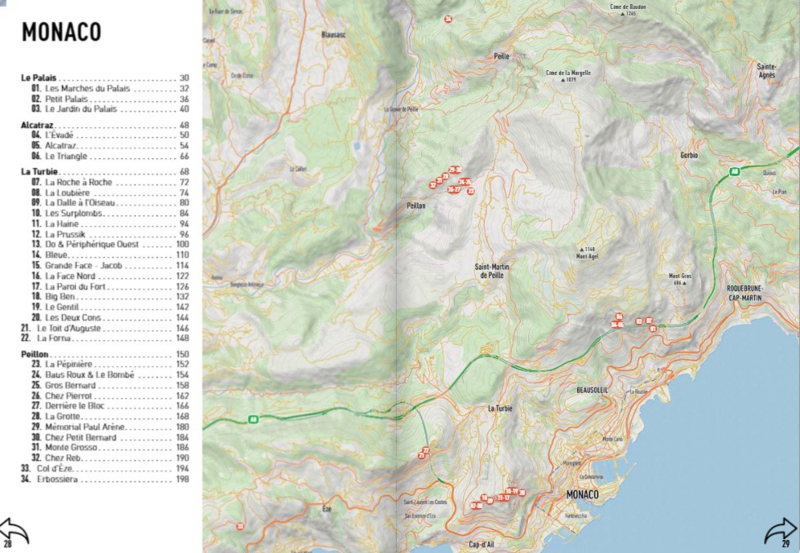Click red map marker 24-25 near Peillon
Image resolution: width=800 pixels, height=553 pixels.
(465, 182)
